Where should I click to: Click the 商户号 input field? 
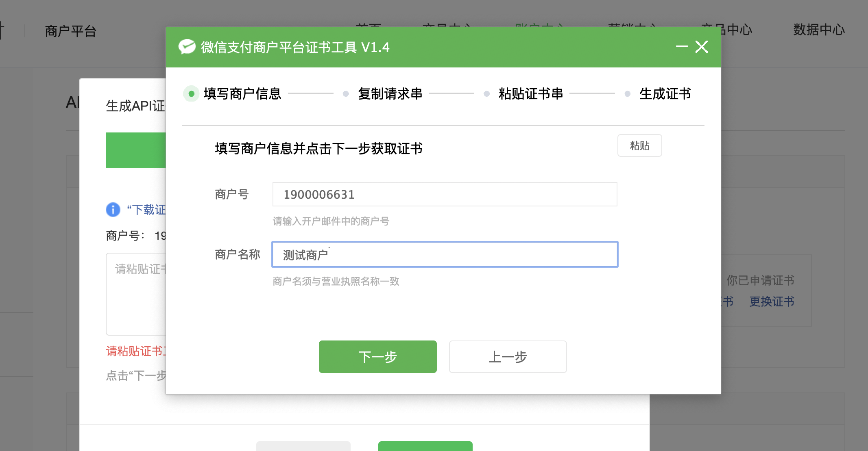[445, 195]
